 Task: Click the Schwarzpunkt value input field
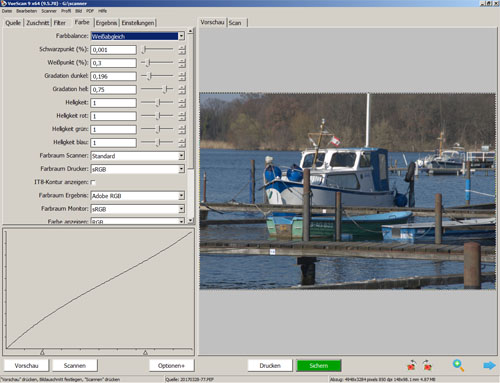click(113, 50)
